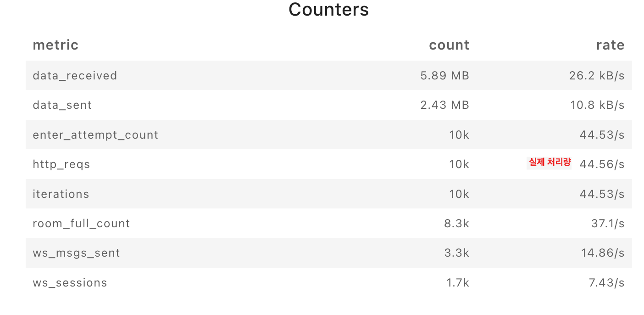Click the 8.3k room_full_count value
The height and width of the screenshot is (315, 644).
(x=457, y=224)
